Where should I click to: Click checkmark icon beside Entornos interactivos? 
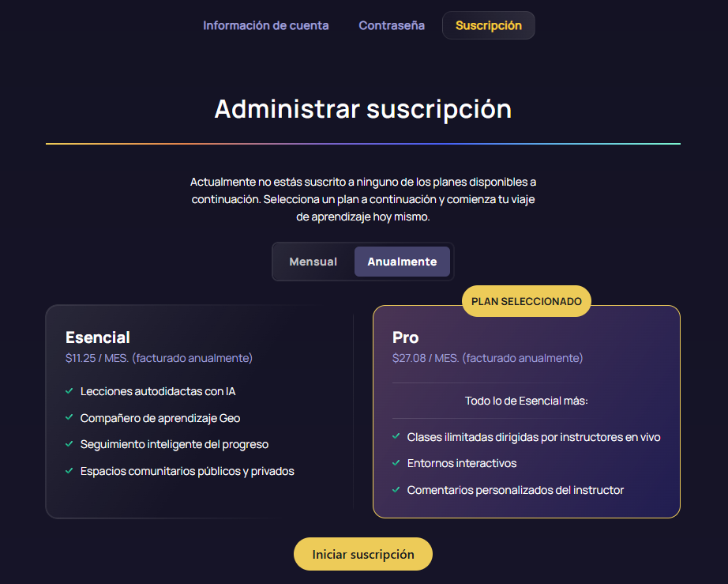396,463
